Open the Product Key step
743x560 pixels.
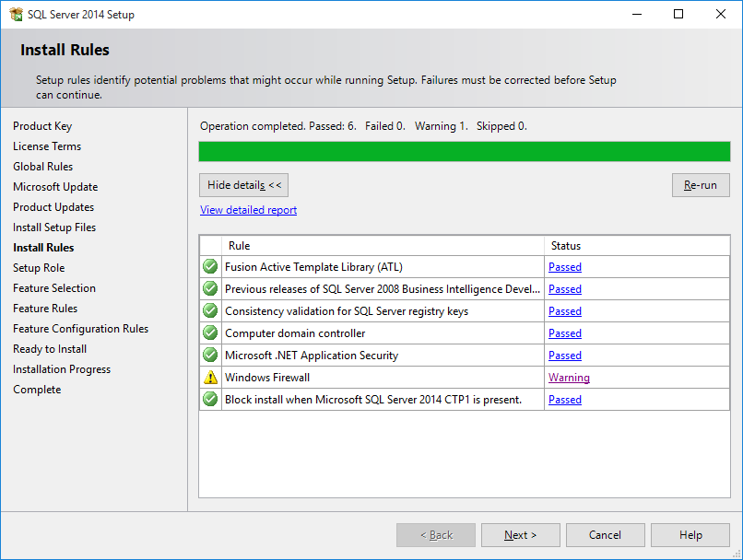42,125
